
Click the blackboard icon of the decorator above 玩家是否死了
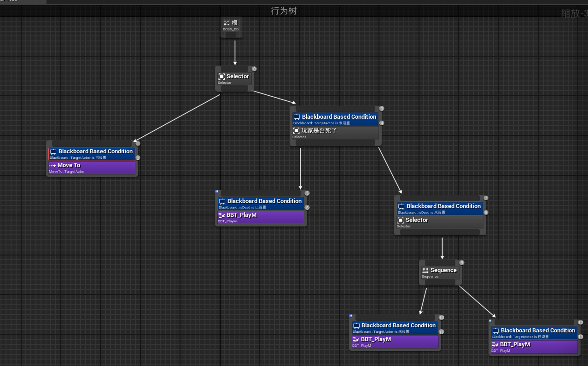[297, 117]
